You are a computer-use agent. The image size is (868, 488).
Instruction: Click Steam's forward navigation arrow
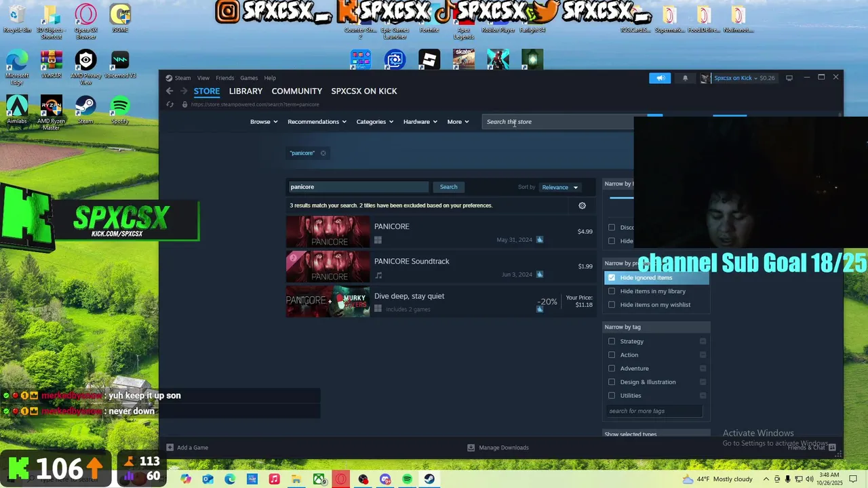[x=183, y=91]
